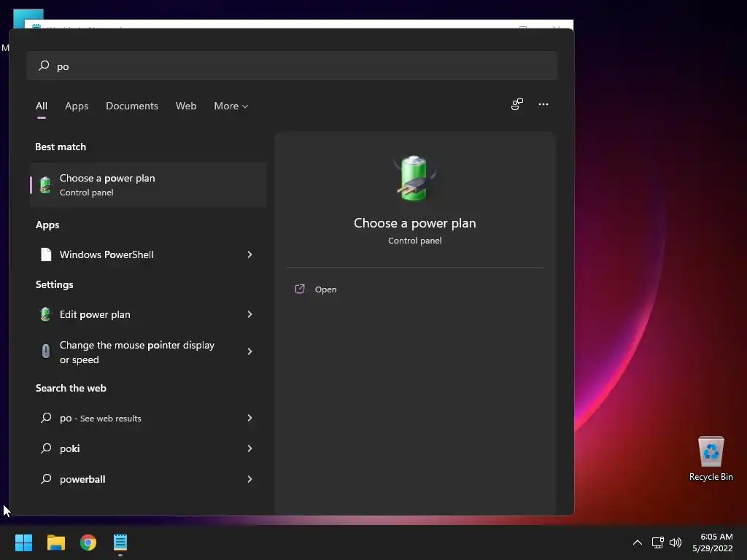Click the large power plan icon in preview
The height and width of the screenshot is (560, 747).
click(414, 178)
